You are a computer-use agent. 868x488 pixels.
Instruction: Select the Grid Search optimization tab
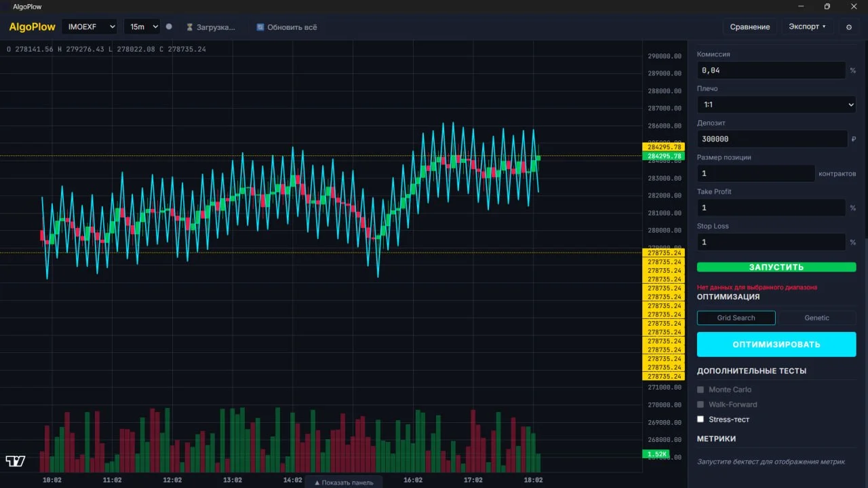[736, 318]
